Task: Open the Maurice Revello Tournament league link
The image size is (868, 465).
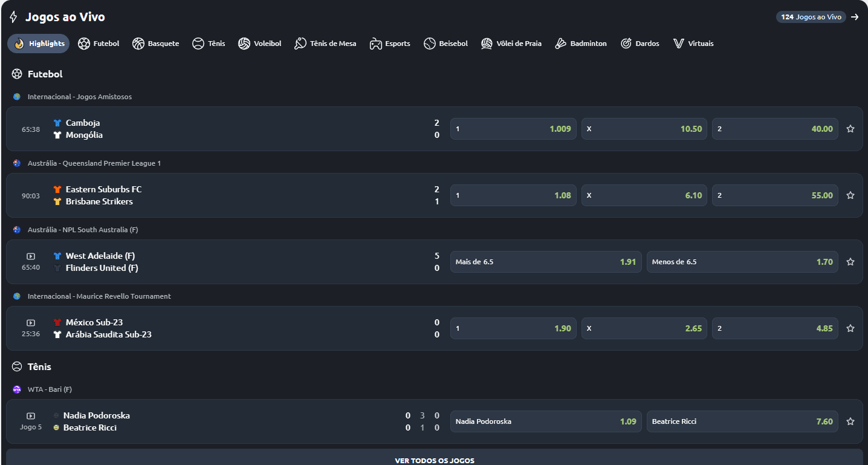Action: click(99, 296)
